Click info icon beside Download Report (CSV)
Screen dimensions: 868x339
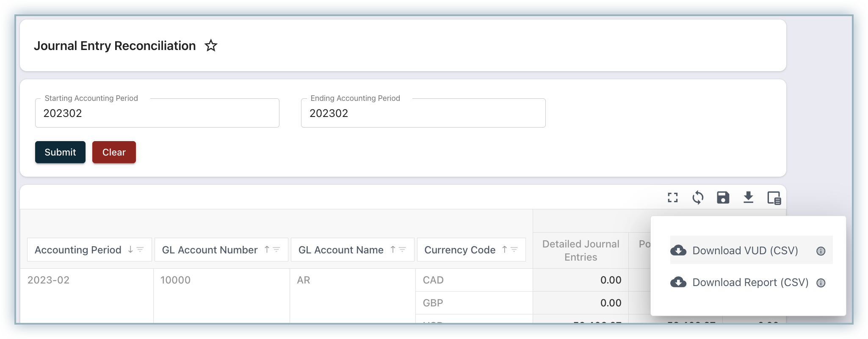click(821, 283)
